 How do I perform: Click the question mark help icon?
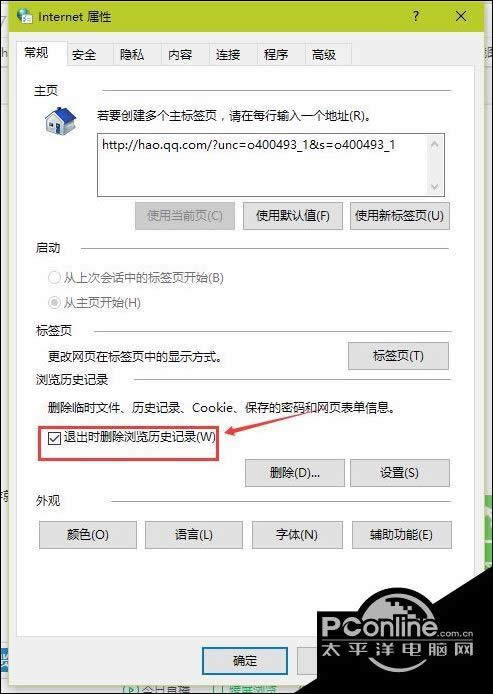pyautogui.click(x=415, y=16)
